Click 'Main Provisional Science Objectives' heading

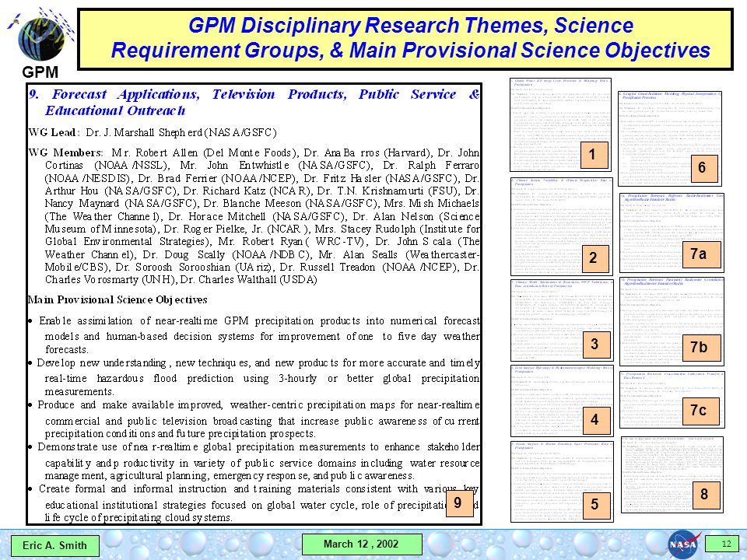[117, 299]
